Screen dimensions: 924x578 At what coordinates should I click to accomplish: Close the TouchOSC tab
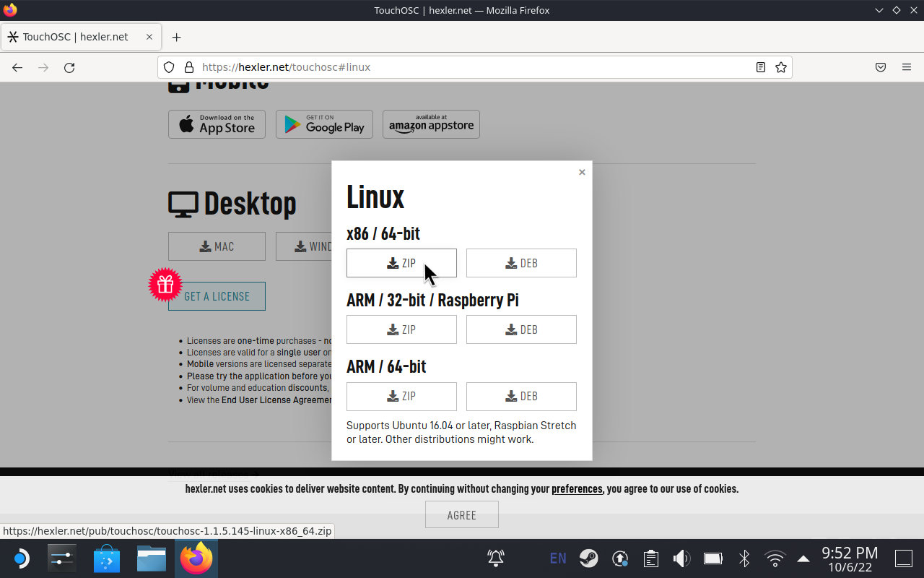[x=149, y=37]
